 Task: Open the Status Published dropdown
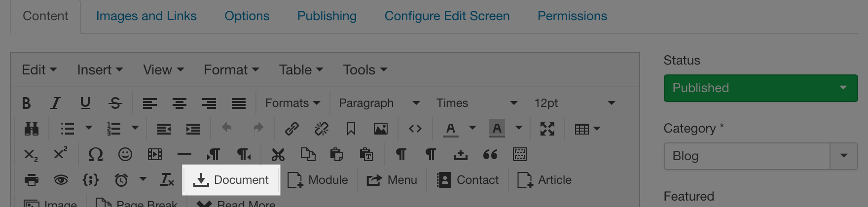click(760, 88)
